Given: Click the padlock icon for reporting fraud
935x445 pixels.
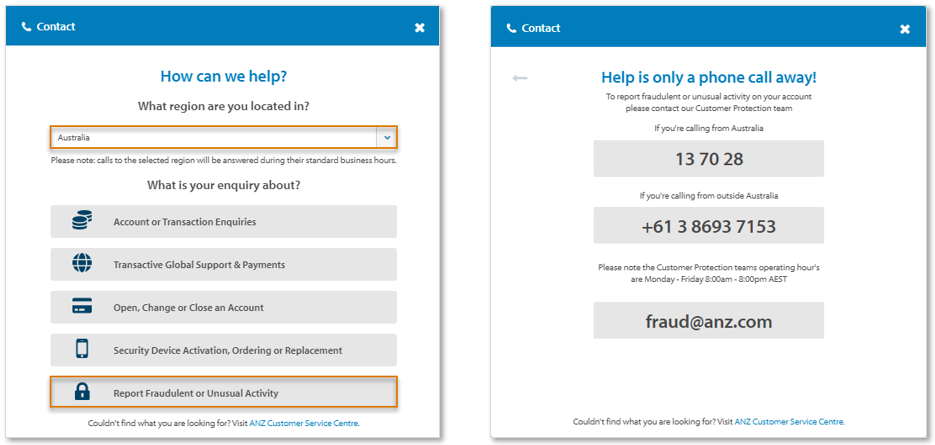Looking at the screenshot, I should click(82, 392).
